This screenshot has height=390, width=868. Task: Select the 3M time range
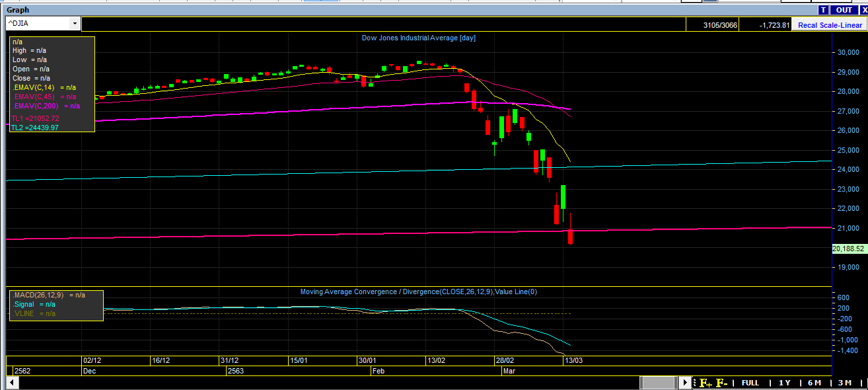[844, 383]
